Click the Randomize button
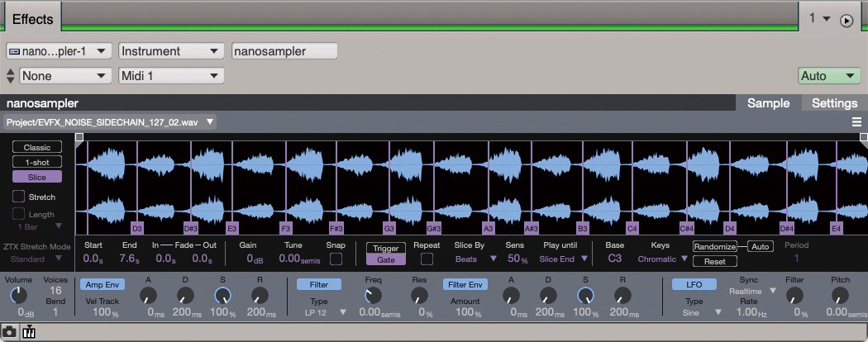 pyautogui.click(x=715, y=247)
